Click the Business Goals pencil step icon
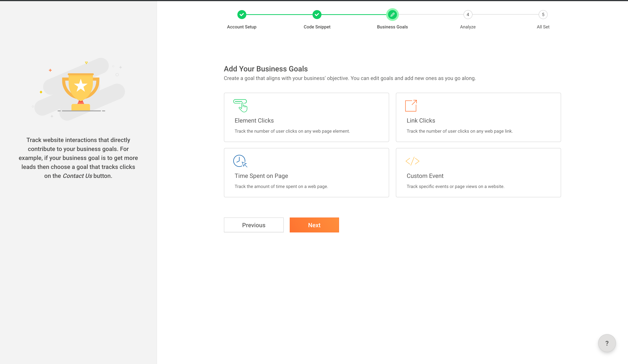 pos(392,15)
